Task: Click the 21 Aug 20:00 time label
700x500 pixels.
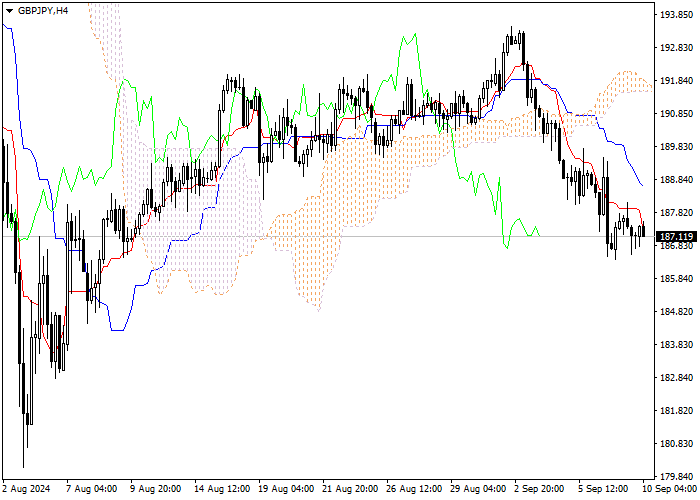Action: (350, 489)
